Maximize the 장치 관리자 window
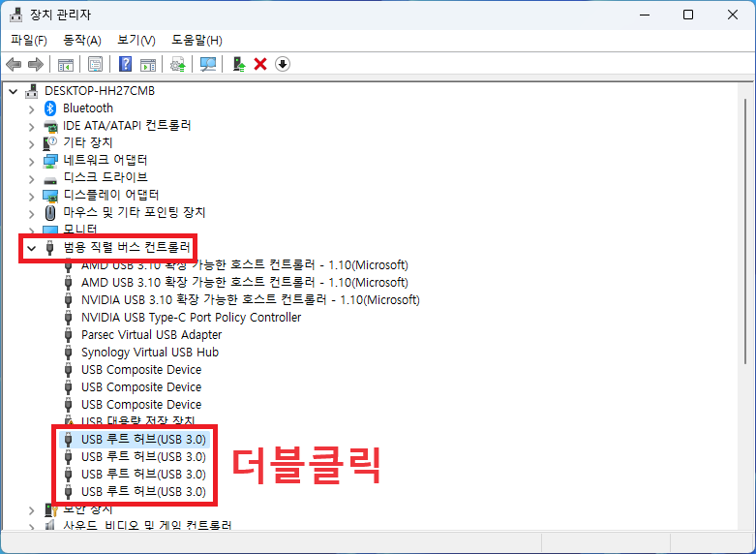This screenshot has width=756, height=554. (688, 15)
